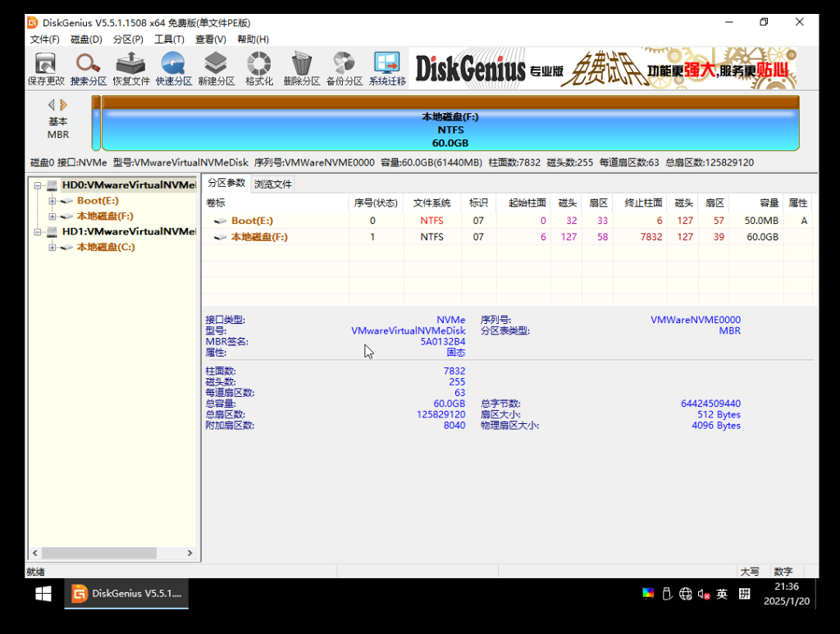Collapse the HD0 disk tree node

[38, 185]
